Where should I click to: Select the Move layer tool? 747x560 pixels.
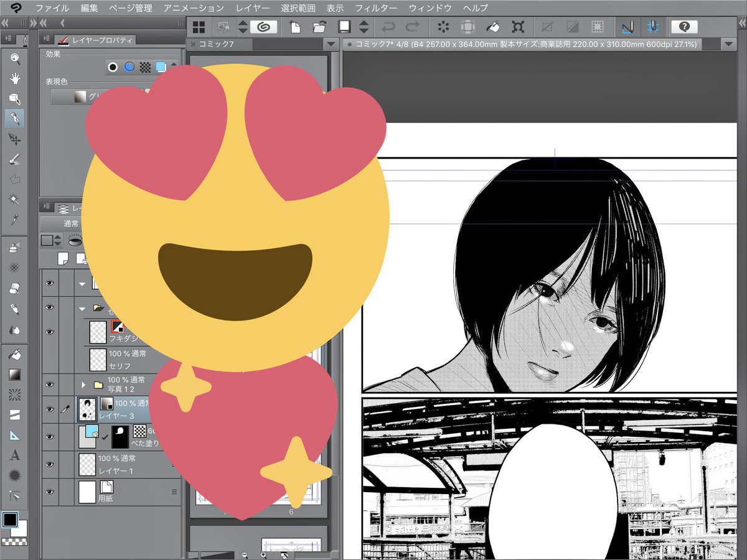15,139
